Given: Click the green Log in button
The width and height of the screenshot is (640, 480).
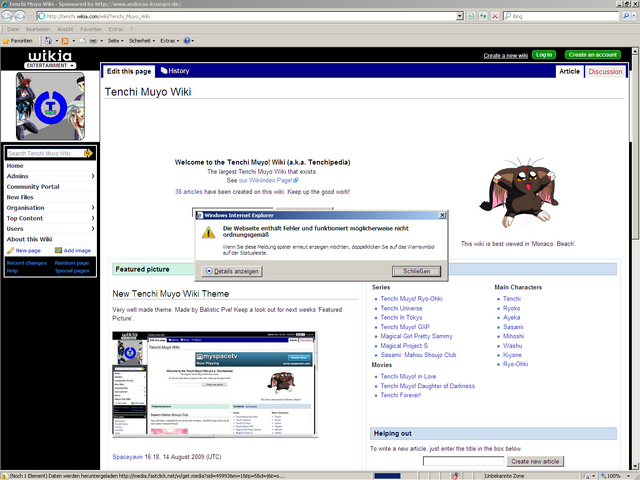Looking at the screenshot, I should (x=544, y=55).
